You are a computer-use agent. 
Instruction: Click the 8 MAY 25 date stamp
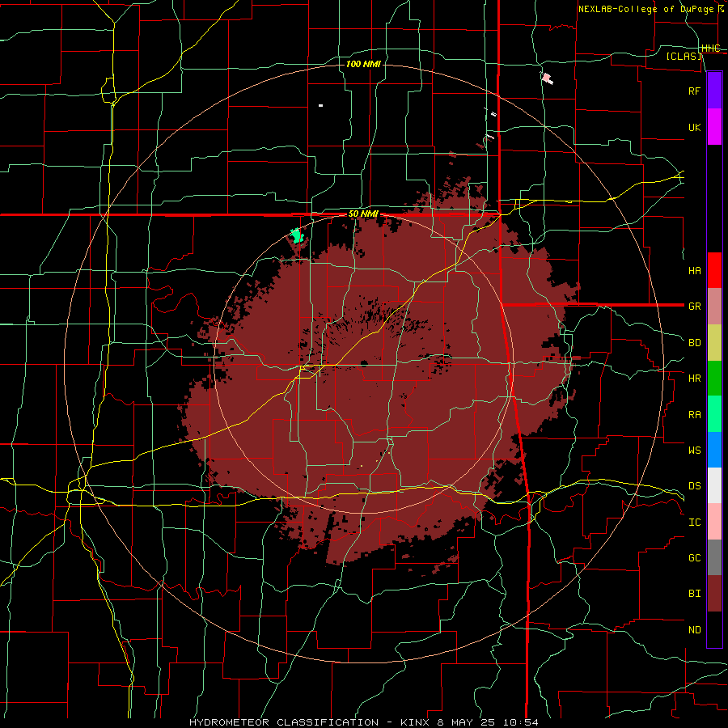tap(466, 722)
